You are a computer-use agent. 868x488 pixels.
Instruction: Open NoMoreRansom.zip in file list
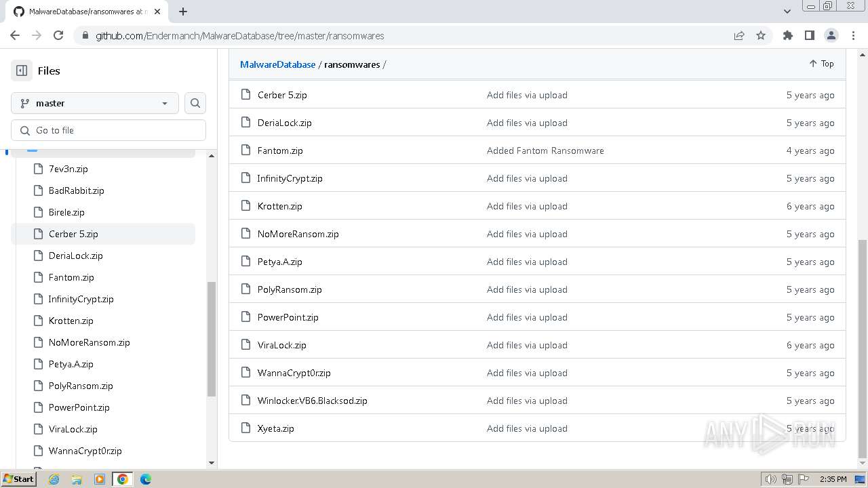pyautogui.click(x=298, y=234)
